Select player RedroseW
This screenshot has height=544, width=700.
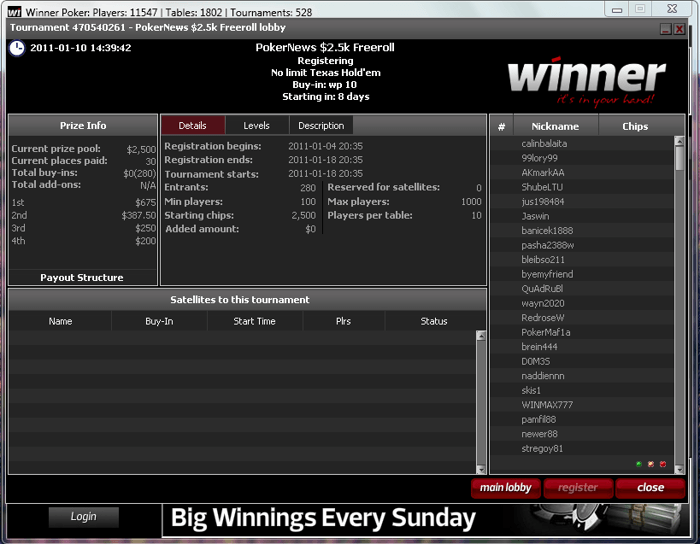point(582,318)
